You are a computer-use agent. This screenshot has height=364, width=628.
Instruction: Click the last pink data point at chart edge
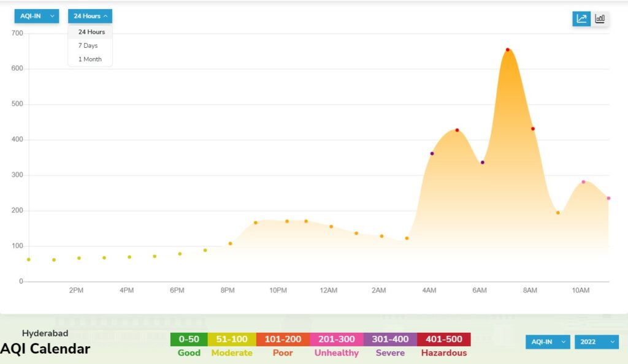click(x=608, y=199)
